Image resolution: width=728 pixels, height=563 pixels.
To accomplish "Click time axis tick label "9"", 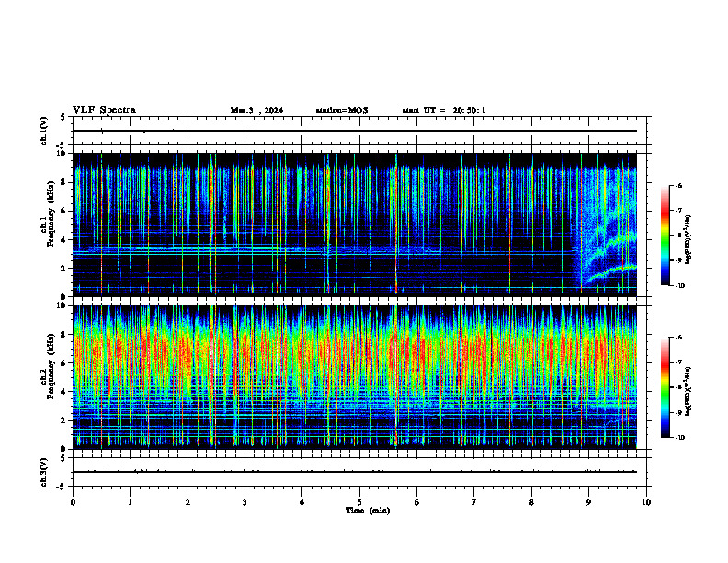I will (588, 502).
